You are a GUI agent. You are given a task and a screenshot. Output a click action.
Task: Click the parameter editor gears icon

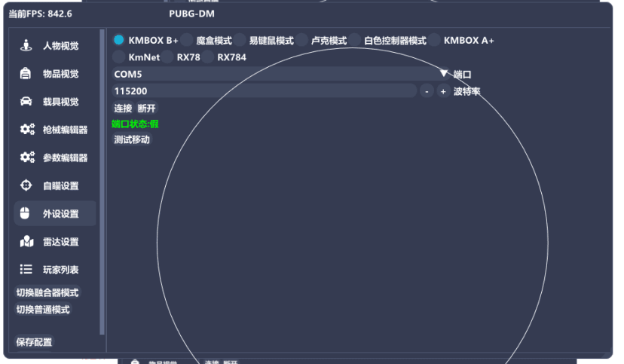pyautogui.click(x=27, y=158)
